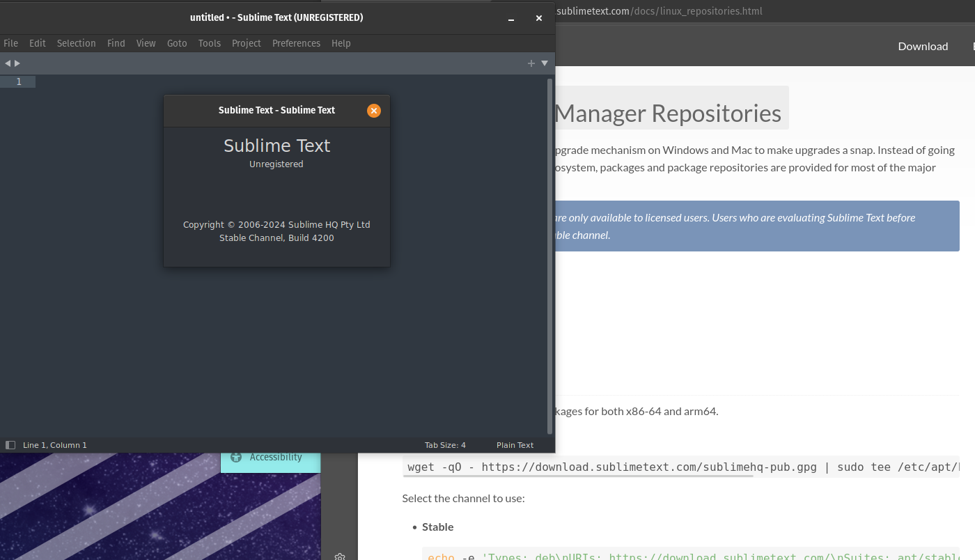Open the Project menu
The width and height of the screenshot is (975, 560).
(x=247, y=43)
